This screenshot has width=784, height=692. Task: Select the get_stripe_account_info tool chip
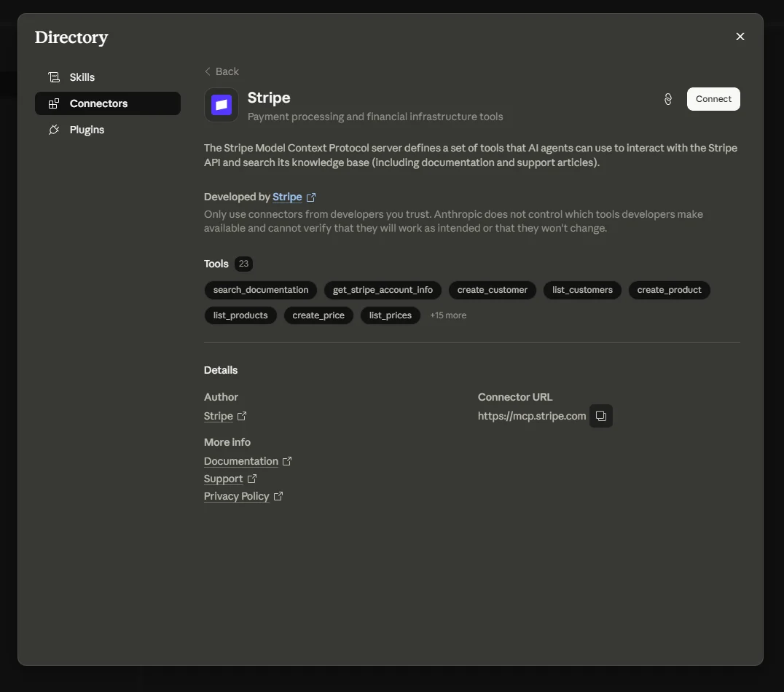point(383,290)
